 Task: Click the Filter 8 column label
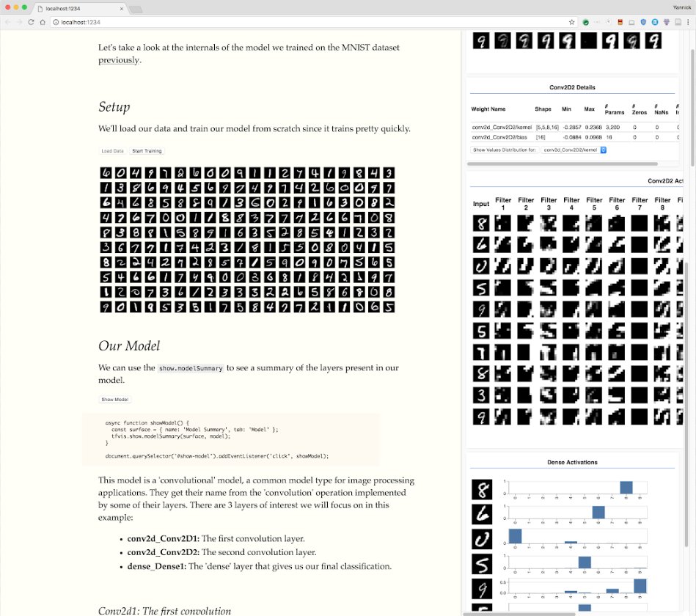pos(662,204)
